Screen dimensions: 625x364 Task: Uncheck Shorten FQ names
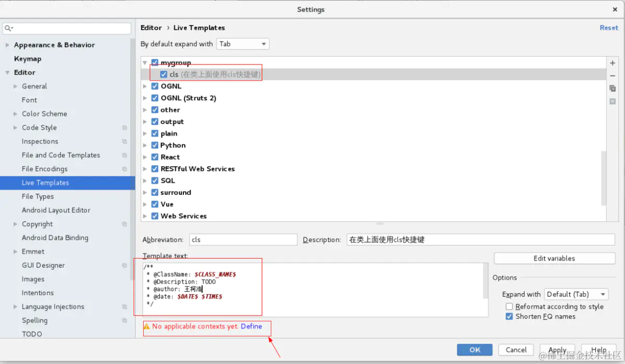509,317
